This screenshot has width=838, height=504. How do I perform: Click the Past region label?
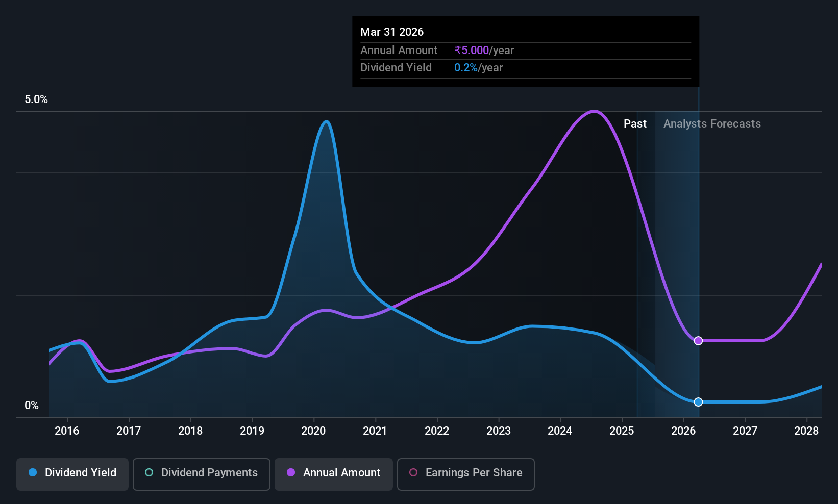pos(635,124)
